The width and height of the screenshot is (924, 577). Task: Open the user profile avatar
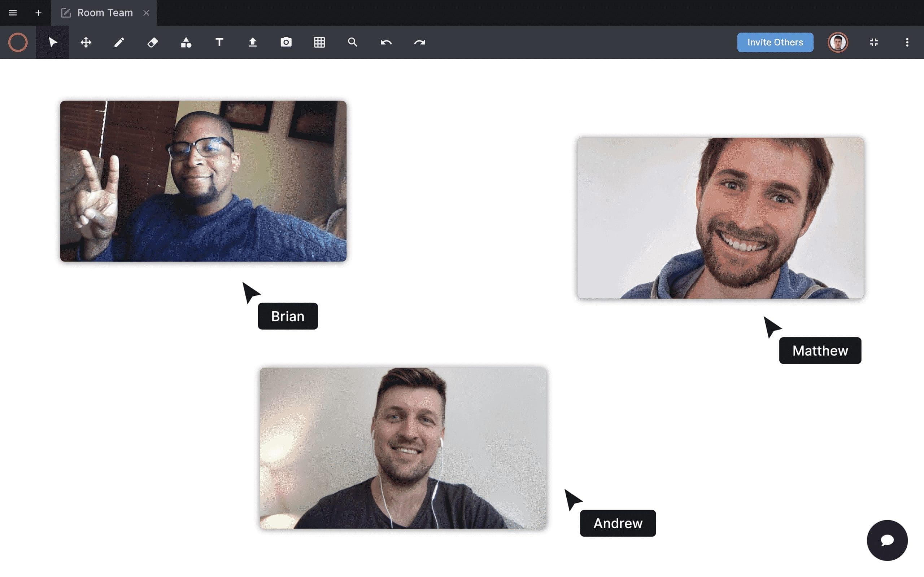pyautogui.click(x=838, y=42)
